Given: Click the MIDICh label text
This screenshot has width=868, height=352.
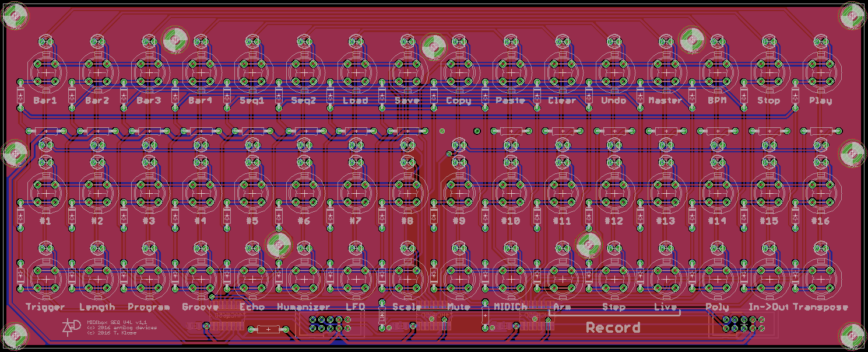Looking at the screenshot, I should coord(510,307).
